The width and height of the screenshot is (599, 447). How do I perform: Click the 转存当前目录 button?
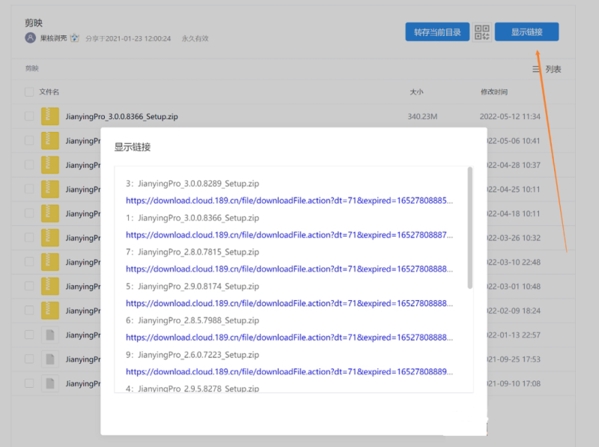coord(437,32)
